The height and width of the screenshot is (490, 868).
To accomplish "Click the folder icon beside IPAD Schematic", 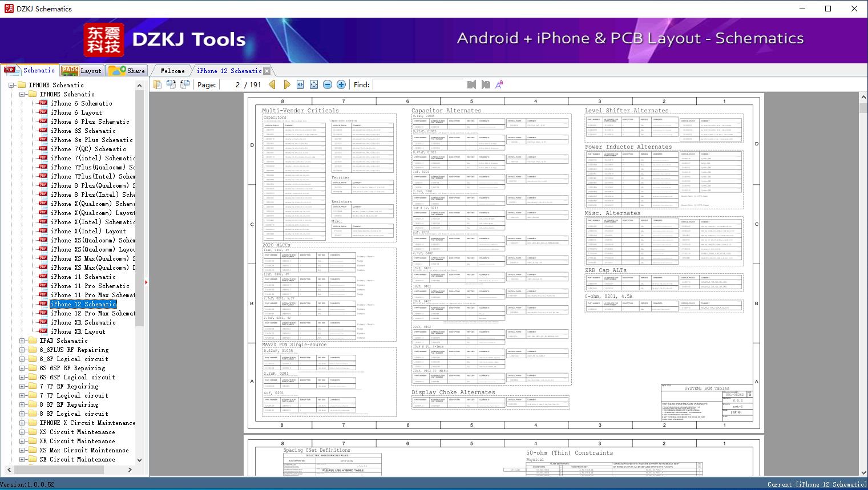I will coord(33,341).
